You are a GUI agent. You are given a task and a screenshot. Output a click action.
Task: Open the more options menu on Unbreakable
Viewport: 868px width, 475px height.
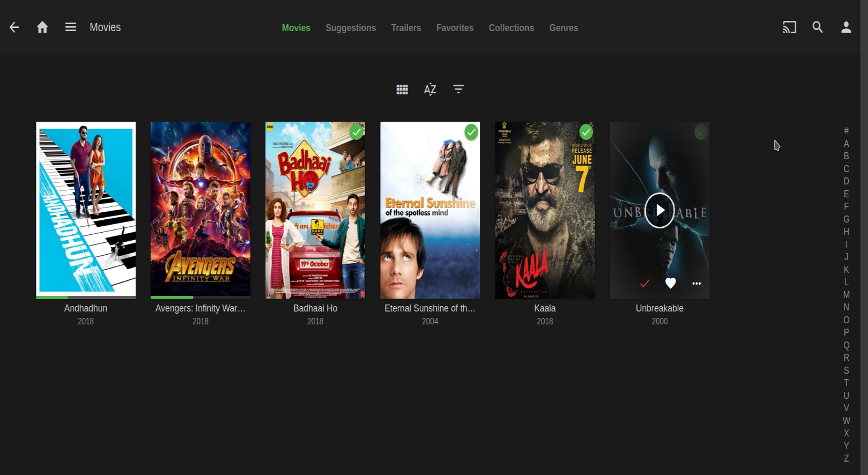point(696,284)
